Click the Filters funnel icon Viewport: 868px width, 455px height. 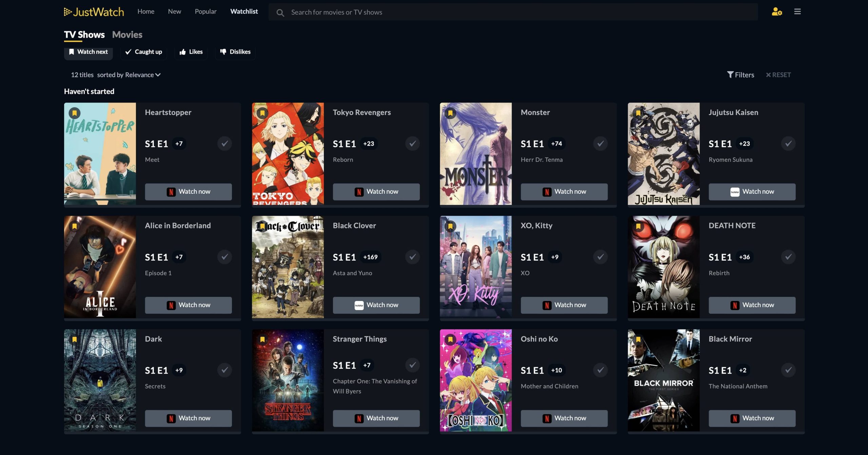pyautogui.click(x=730, y=75)
